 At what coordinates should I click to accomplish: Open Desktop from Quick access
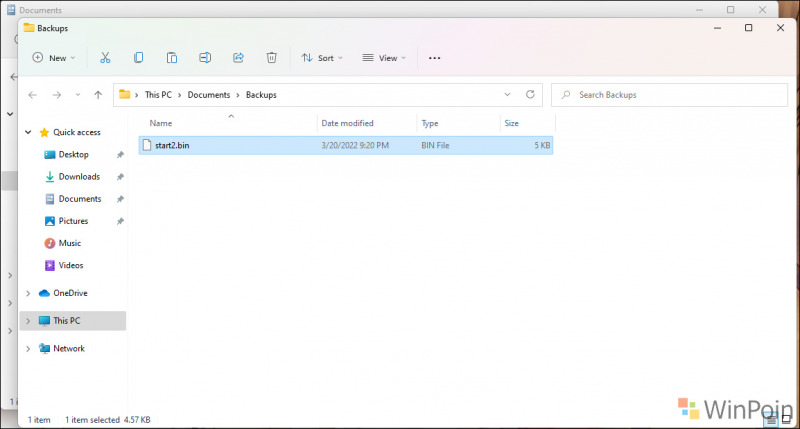[x=73, y=155]
